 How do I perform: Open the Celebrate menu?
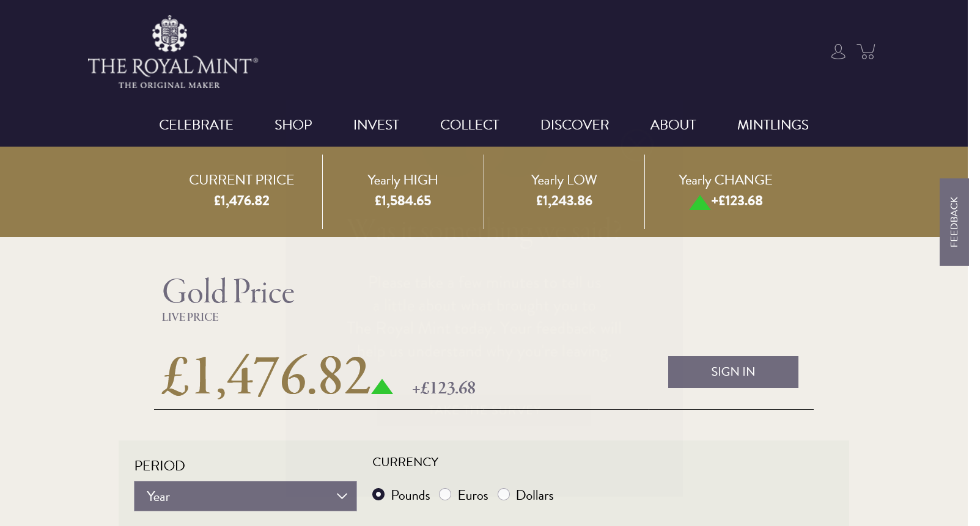coord(196,125)
